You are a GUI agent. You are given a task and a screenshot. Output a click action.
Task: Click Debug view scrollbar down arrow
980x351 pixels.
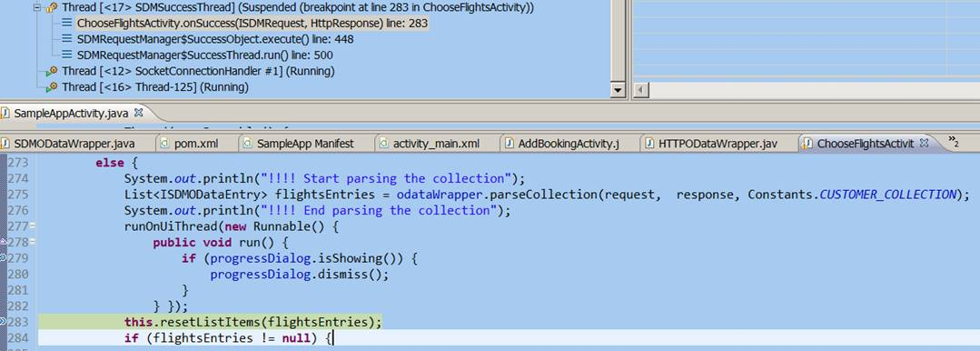point(618,90)
